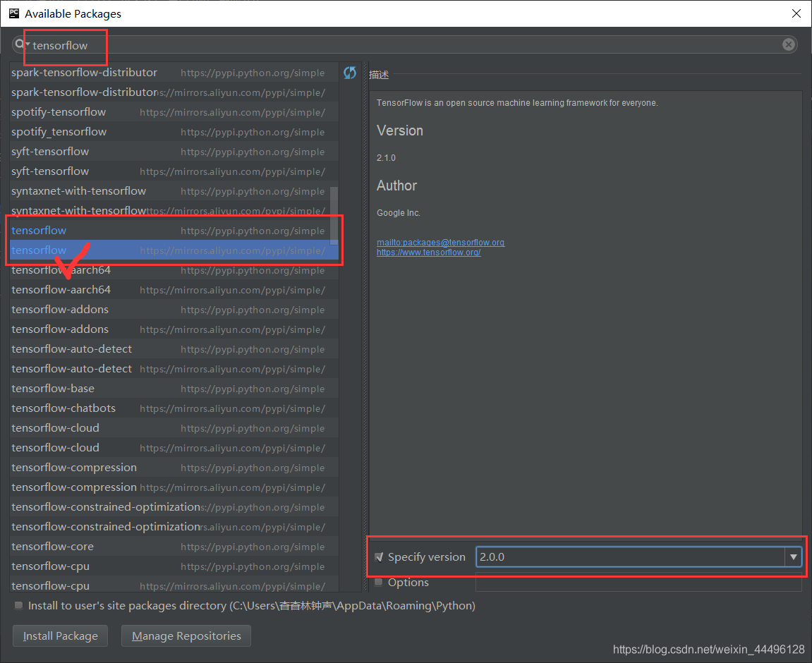Enable install to user's site packages directory

[18, 606]
